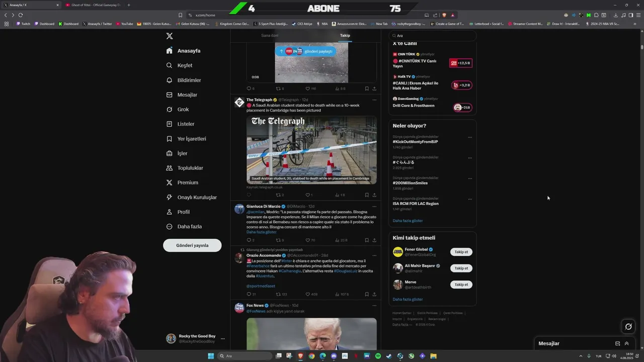This screenshot has width=644, height=362.
Task: Click the X logo in the sidebar
Action: coord(170,36)
